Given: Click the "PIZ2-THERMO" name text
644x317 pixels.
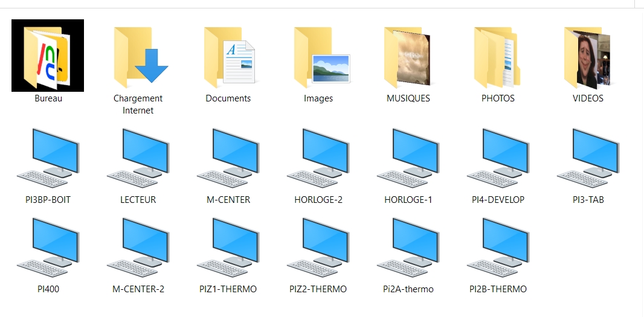Looking at the screenshot, I should (x=318, y=289).
